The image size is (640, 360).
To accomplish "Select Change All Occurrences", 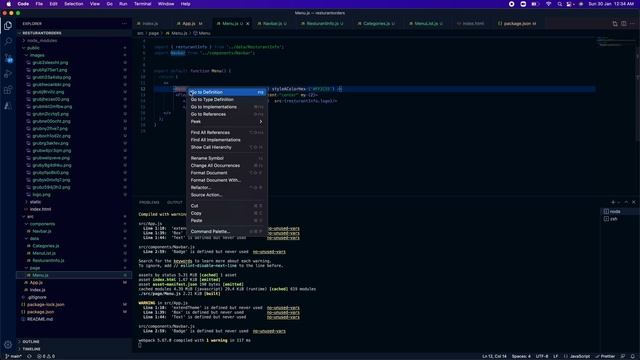I will tap(226, 165).
